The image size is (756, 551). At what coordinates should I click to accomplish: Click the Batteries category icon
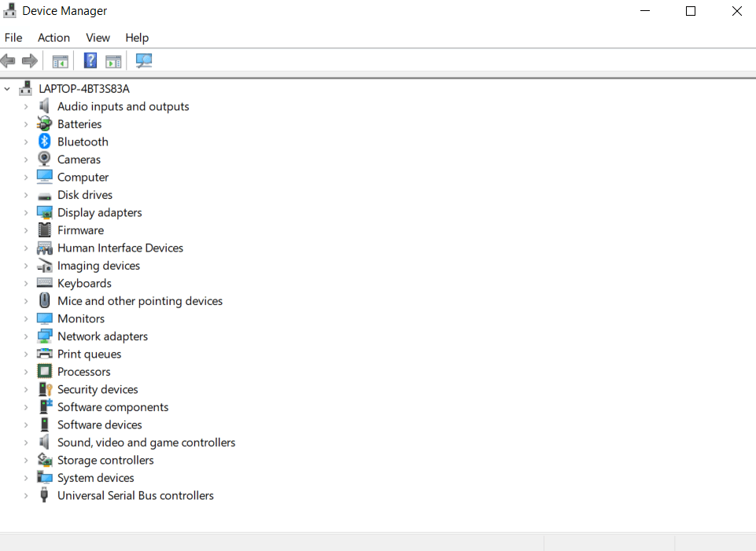tap(44, 123)
